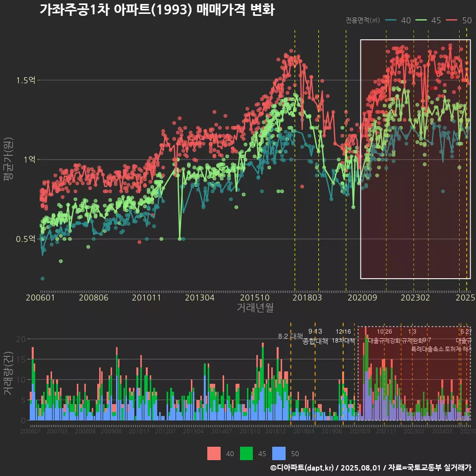Click the 12·16 18차대책 annotation
Image resolution: width=476 pixels, height=476 pixels.
(x=343, y=336)
